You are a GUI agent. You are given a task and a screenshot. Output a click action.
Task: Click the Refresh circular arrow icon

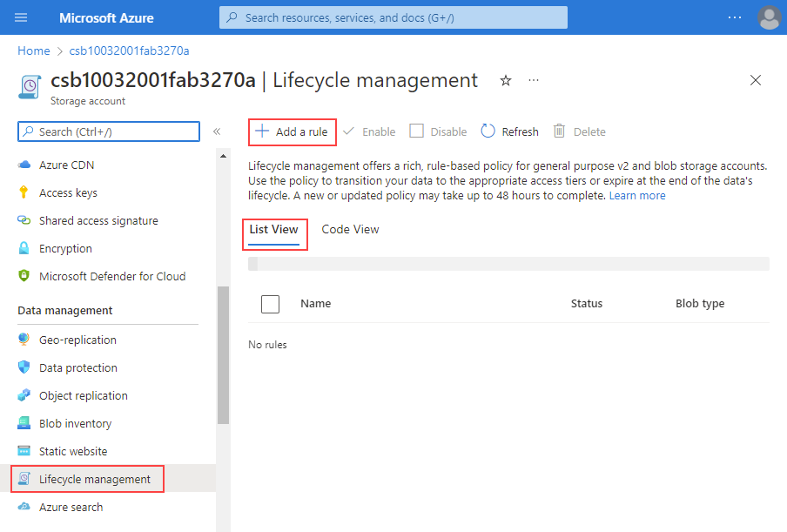488,131
